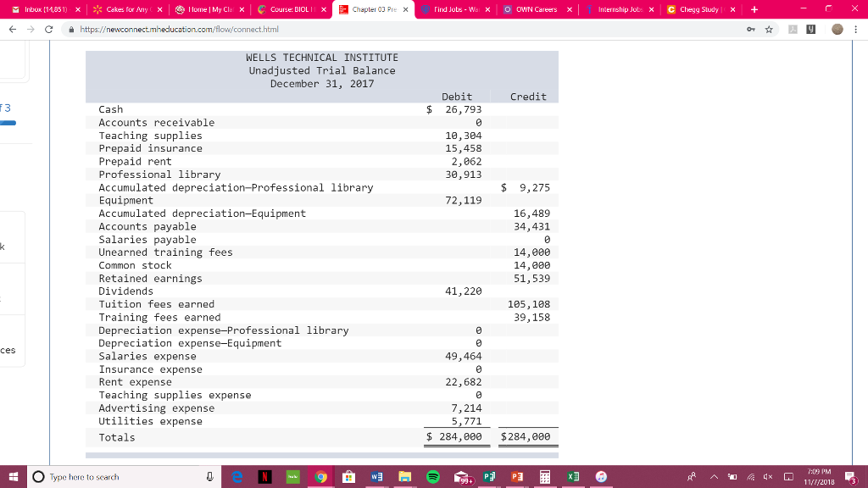The width and height of the screenshot is (868, 488).
Task: Click the clock showing 7:09 PM
Action: 818,476
